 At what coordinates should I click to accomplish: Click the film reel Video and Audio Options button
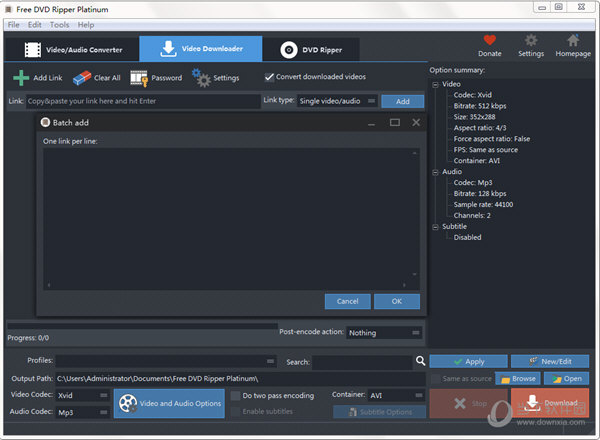coord(169,403)
